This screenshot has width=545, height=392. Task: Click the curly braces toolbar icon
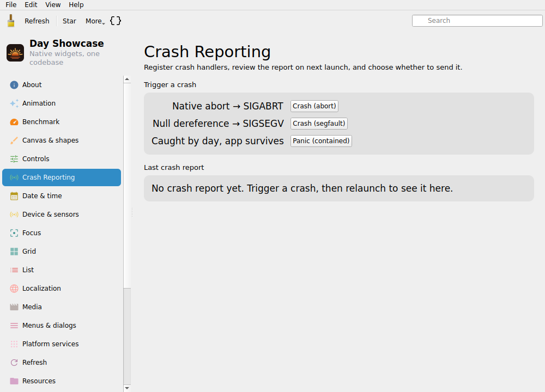coord(116,21)
